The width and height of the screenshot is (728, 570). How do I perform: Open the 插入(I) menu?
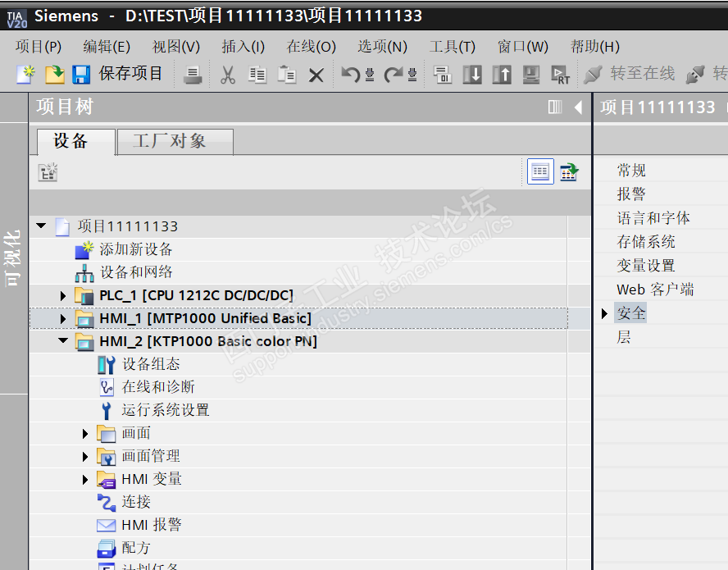[x=243, y=47]
